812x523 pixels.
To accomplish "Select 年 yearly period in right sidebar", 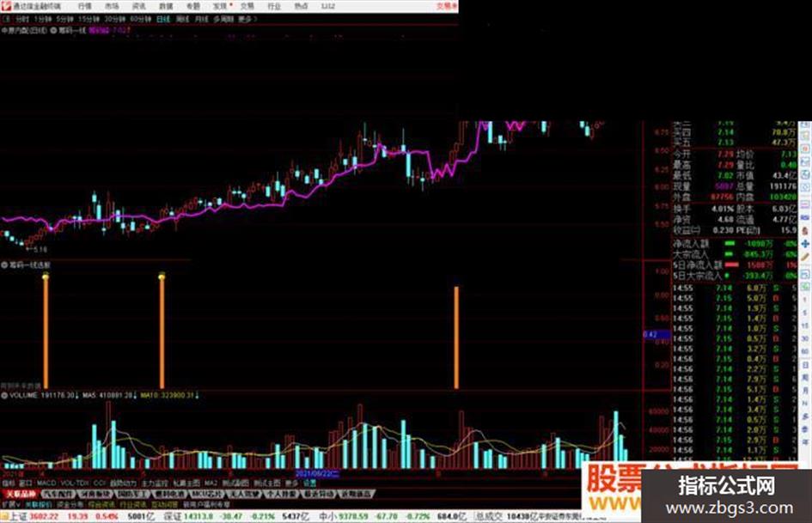I will (x=805, y=442).
